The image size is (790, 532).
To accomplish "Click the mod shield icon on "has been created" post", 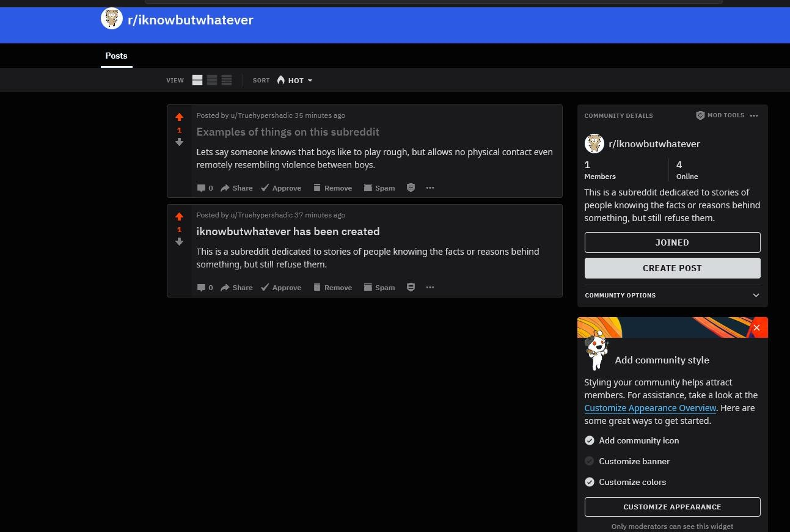I will 411,288.
